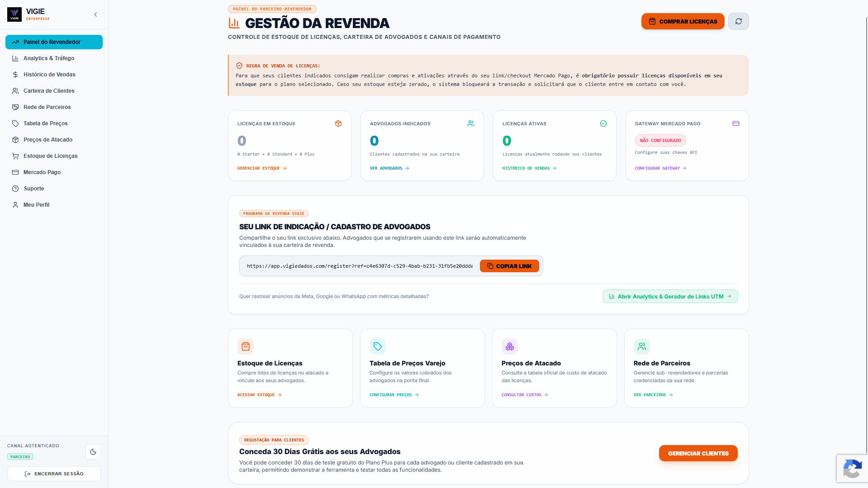Open the Histórico de Vendas link in Licenças Ativas card
The height and width of the screenshot is (488, 868).
pos(529,168)
